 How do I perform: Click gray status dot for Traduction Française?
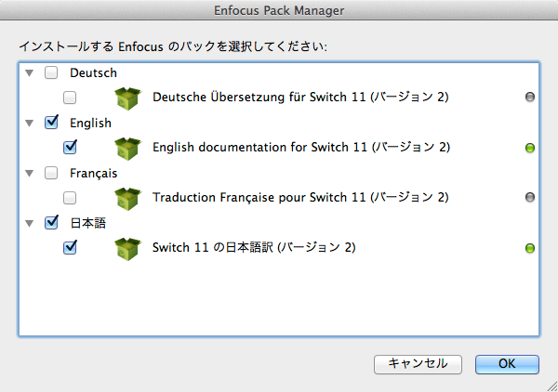[530, 197]
